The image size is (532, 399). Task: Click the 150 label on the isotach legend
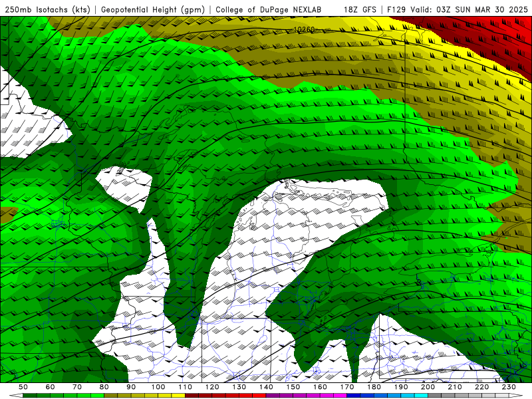point(293,387)
